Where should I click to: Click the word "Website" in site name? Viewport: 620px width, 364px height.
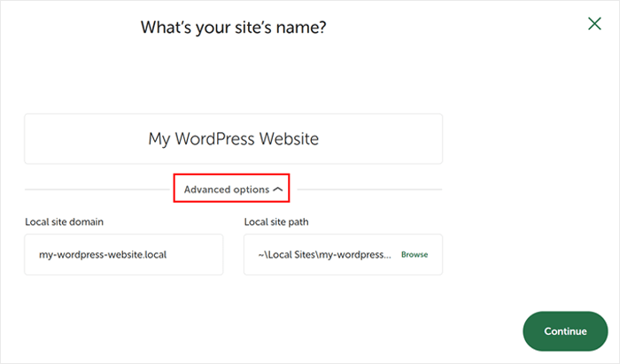[x=289, y=139]
